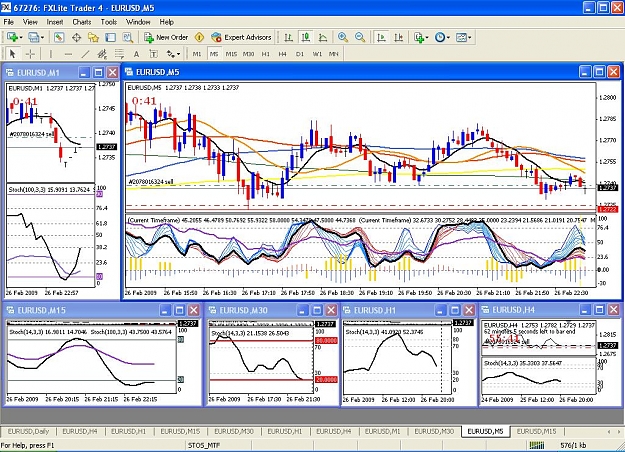Open the Help menu
625x452 pixels.
pyautogui.click(x=167, y=22)
